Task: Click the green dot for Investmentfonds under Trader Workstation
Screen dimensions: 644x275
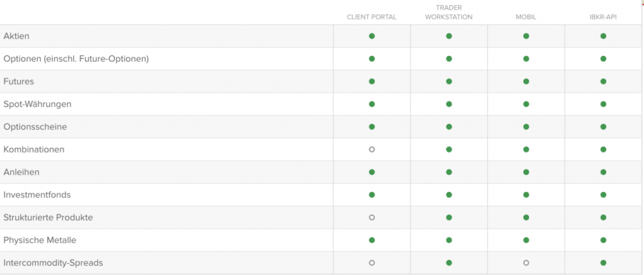Action: (449, 195)
